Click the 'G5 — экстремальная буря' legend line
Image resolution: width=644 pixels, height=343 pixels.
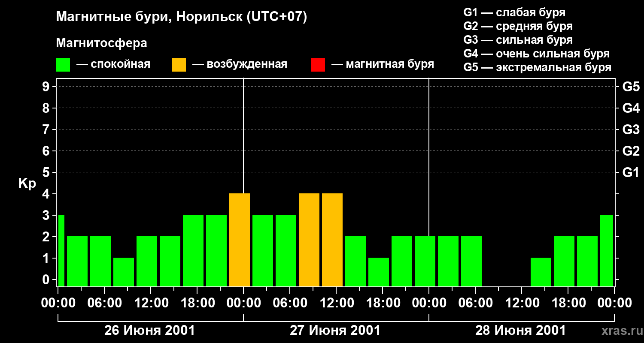[538, 67]
